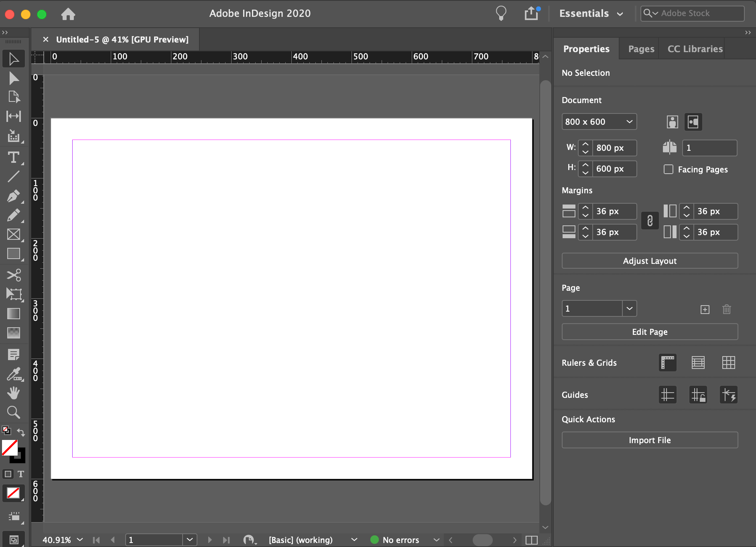Open the 800 x 600 preset dropdown

click(x=600, y=122)
